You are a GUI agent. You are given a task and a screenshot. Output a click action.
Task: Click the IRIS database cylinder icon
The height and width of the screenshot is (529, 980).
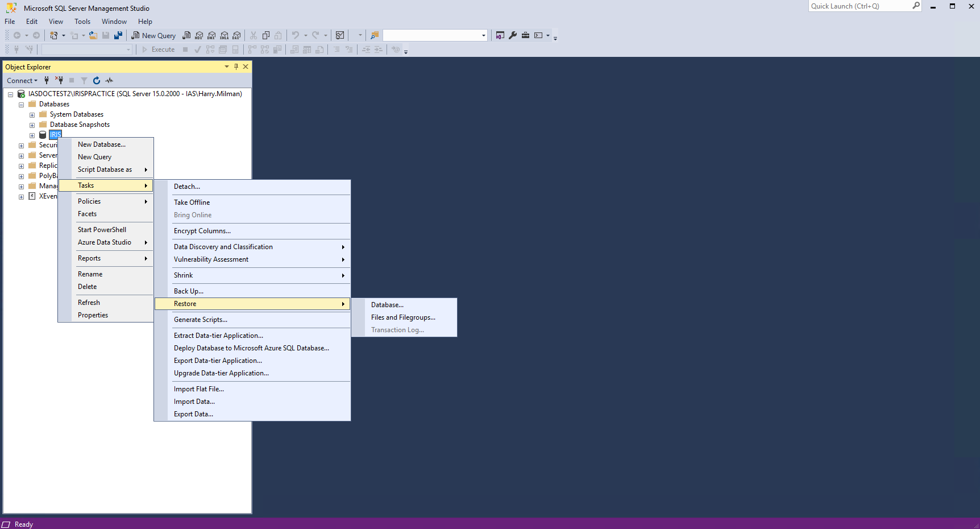[43, 135]
